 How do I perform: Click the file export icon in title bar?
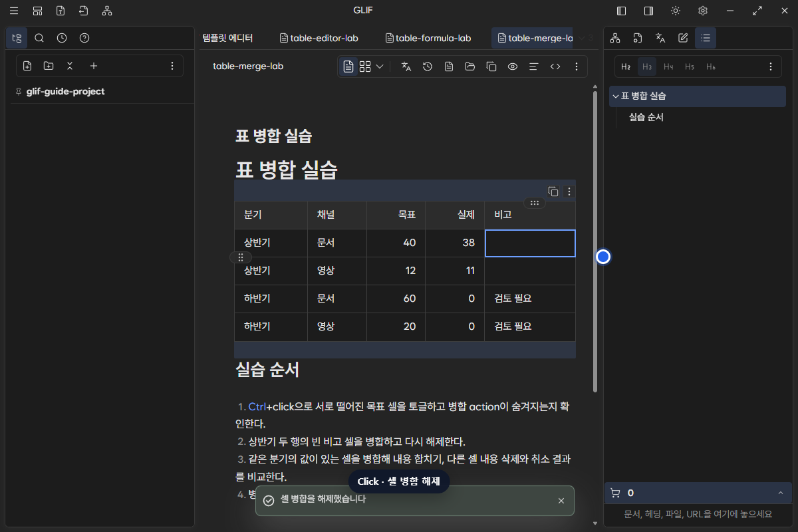click(x=61, y=11)
